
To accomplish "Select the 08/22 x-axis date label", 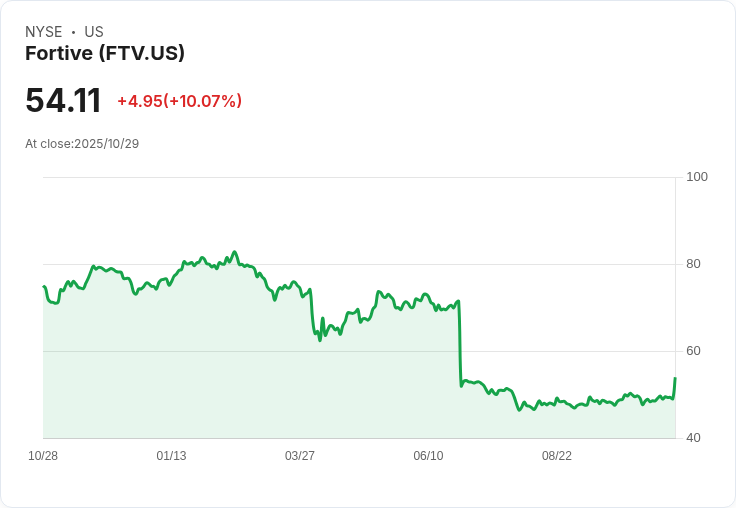I will [x=557, y=456].
